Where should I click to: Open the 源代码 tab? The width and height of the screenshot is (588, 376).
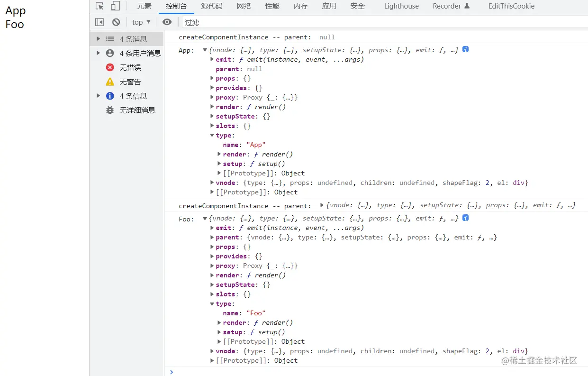[212, 6]
